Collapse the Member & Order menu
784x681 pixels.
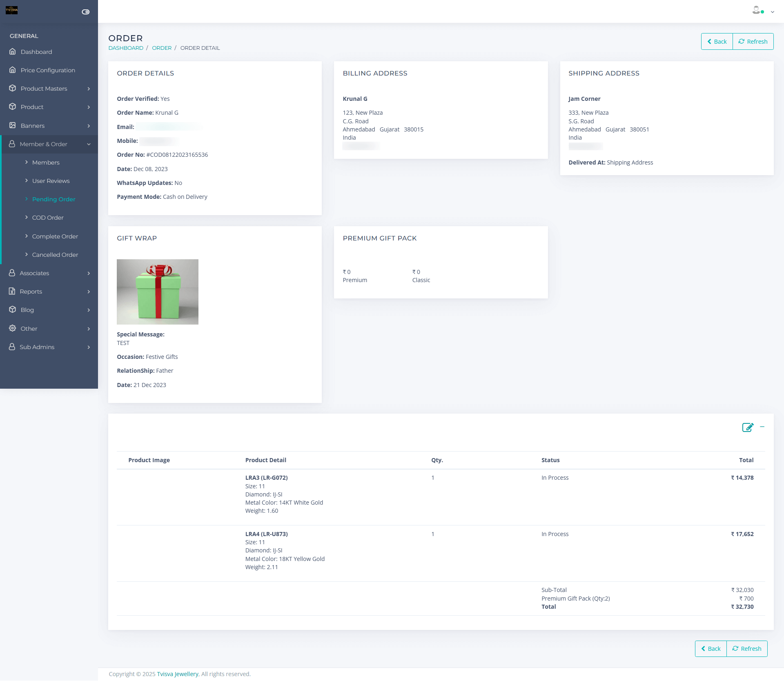pyautogui.click(x=89, y=144)
